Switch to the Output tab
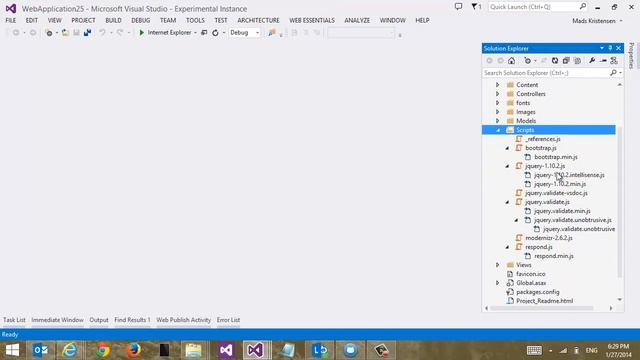 (x=99, y=320)
